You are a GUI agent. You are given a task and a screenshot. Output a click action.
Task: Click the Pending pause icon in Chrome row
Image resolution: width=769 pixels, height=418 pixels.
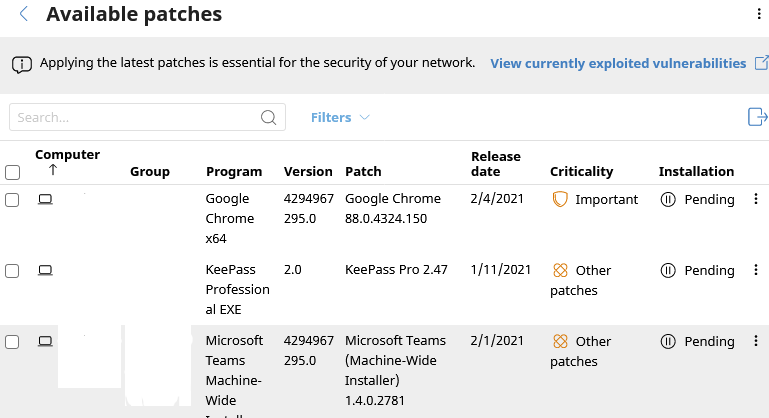668,199
